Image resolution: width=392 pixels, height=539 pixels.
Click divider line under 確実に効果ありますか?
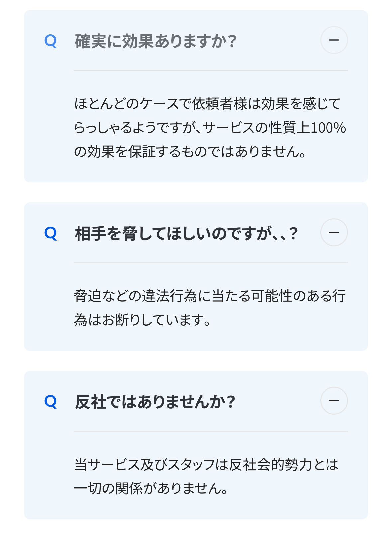pyautogui.click(x=211, y=70)
